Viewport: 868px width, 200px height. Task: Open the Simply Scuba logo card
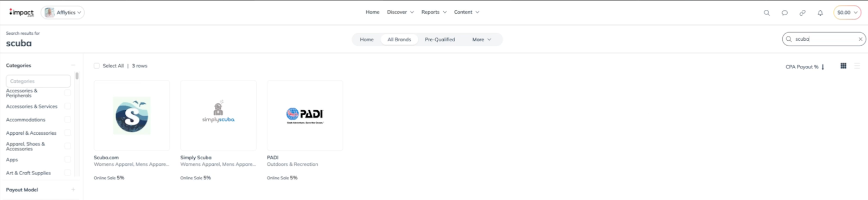(x=218, y=115)
